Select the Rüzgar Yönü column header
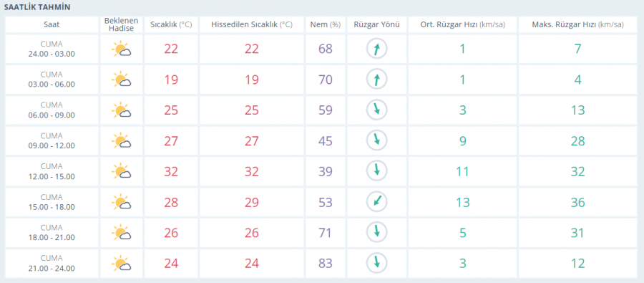The image size is (644, 283). [376, 24]
